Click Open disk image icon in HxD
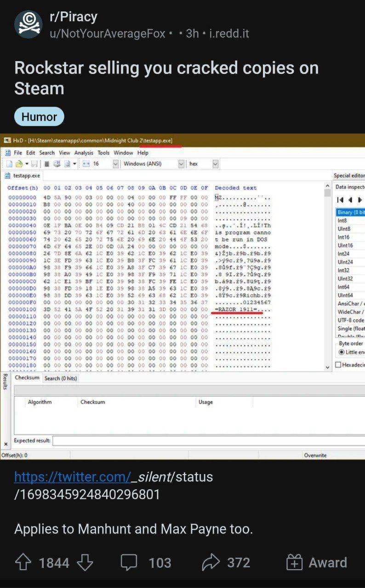Screen dimensions: 365x588 [67, 164]
